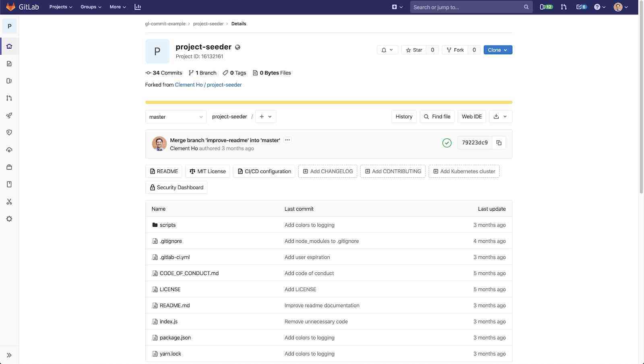Open project Settings gear in the sidebar
The height and width of the screenshot is (364, 644).
pos(9,218)
